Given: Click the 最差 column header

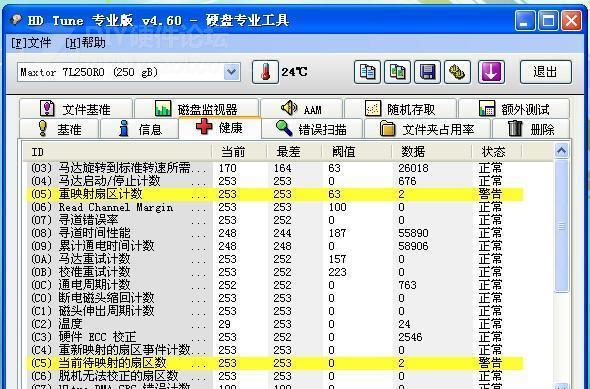Looking at the screenshot, I should point(294,152).
